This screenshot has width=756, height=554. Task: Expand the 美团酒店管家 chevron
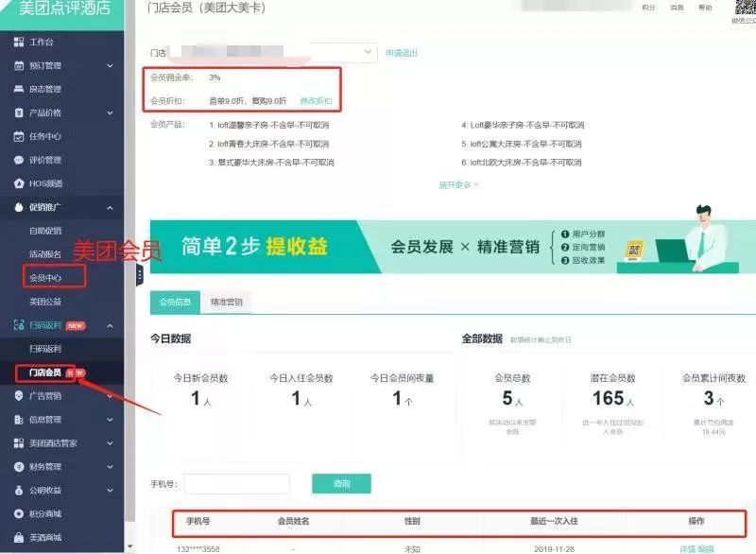point(110,443)
